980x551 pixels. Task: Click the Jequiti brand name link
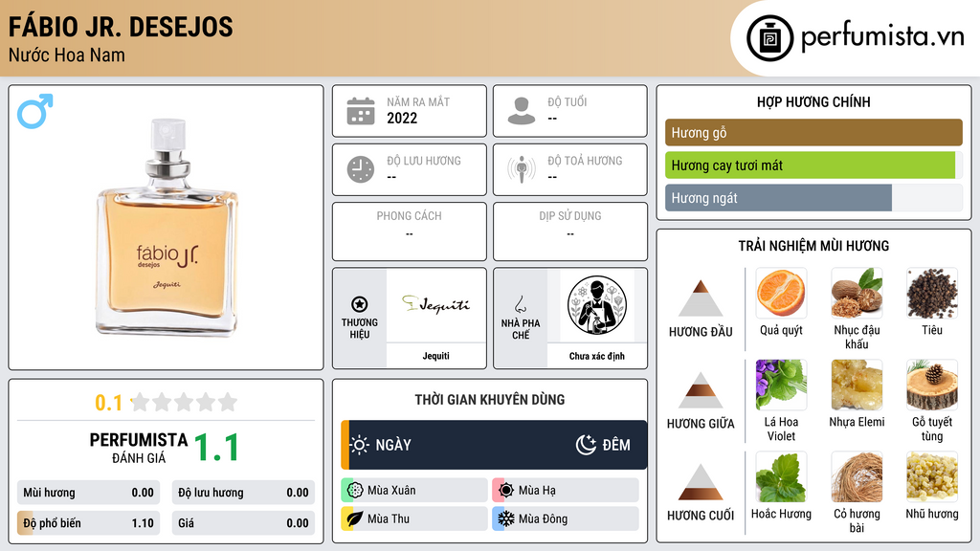point(435,356)
